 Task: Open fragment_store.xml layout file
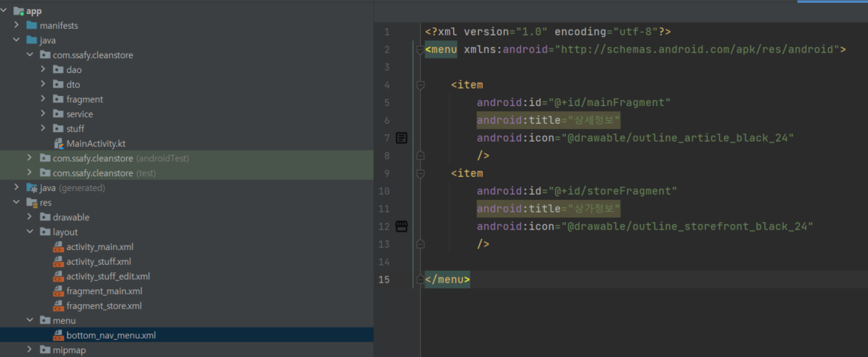(x=104, y=305)
